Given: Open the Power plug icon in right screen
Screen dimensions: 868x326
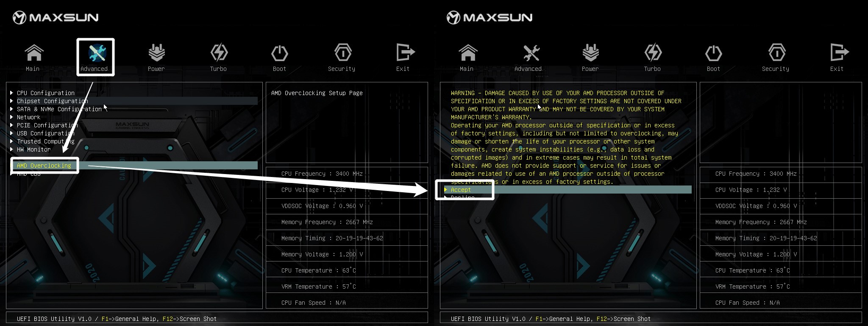Looking at the screenshot, I should [x=590, y=53].
